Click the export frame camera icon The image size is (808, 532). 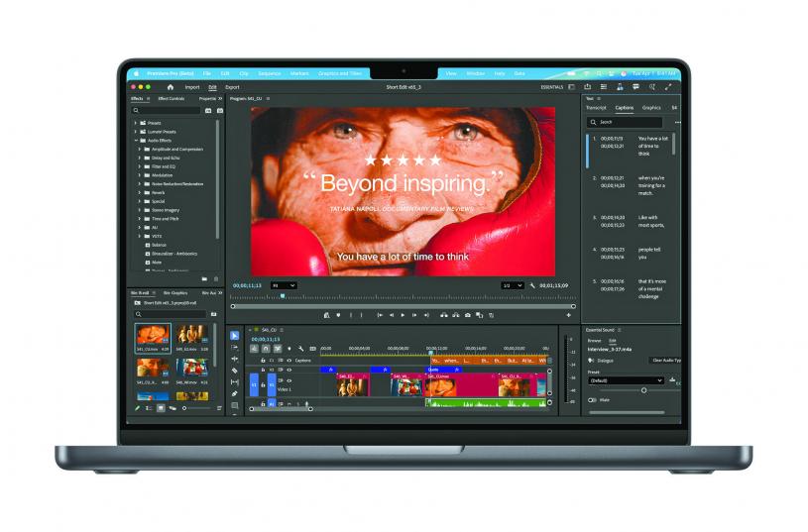[467, 315]
